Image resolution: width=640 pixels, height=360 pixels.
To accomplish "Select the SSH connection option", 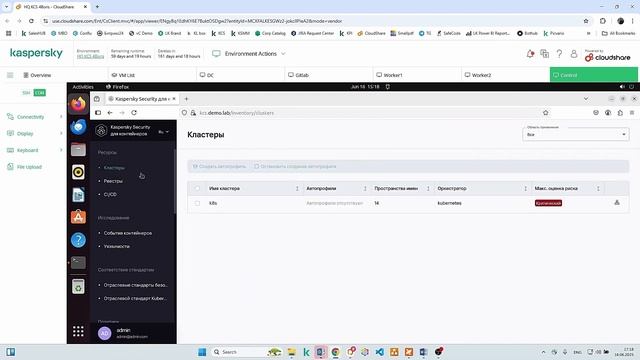I will [26, 93].
